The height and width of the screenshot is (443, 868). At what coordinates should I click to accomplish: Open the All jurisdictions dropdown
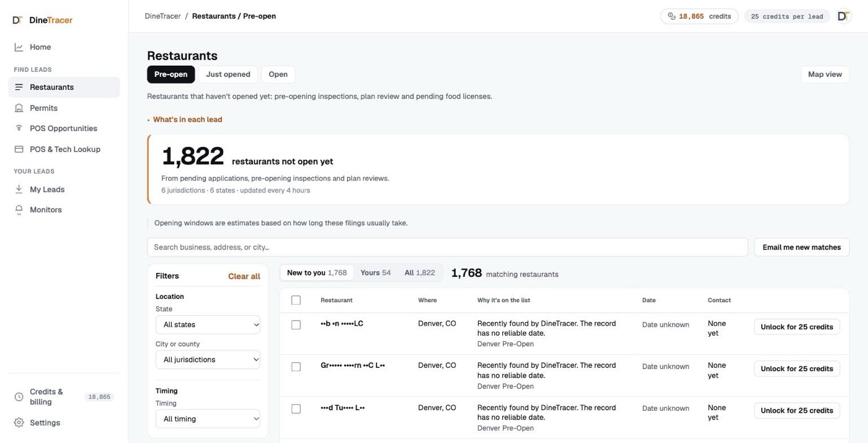point(208,359)
